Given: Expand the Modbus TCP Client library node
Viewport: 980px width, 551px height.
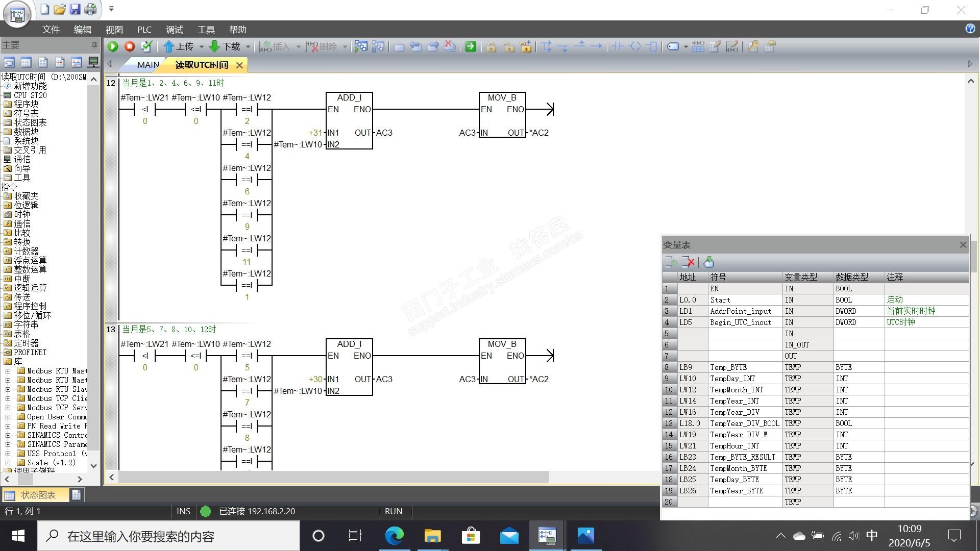Looking at the screenshot, I should tap(8, 398).
